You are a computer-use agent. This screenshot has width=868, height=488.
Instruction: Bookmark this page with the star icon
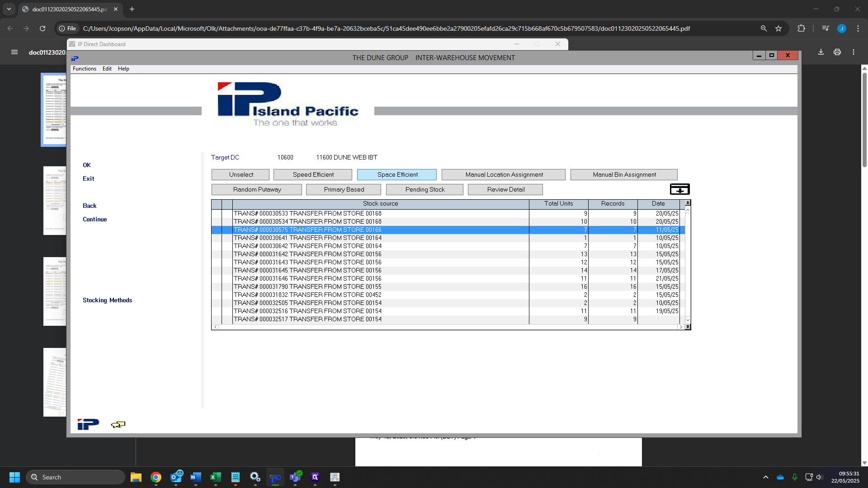[x=778, y=28]
